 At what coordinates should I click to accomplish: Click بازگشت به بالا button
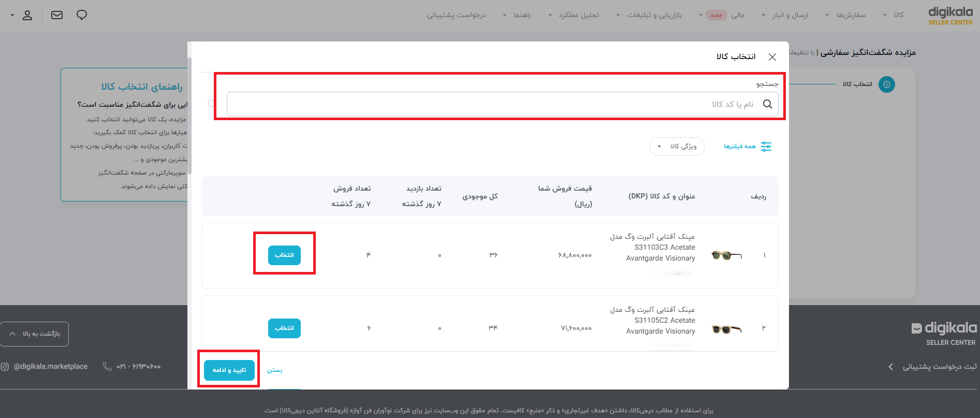[34, 334]
